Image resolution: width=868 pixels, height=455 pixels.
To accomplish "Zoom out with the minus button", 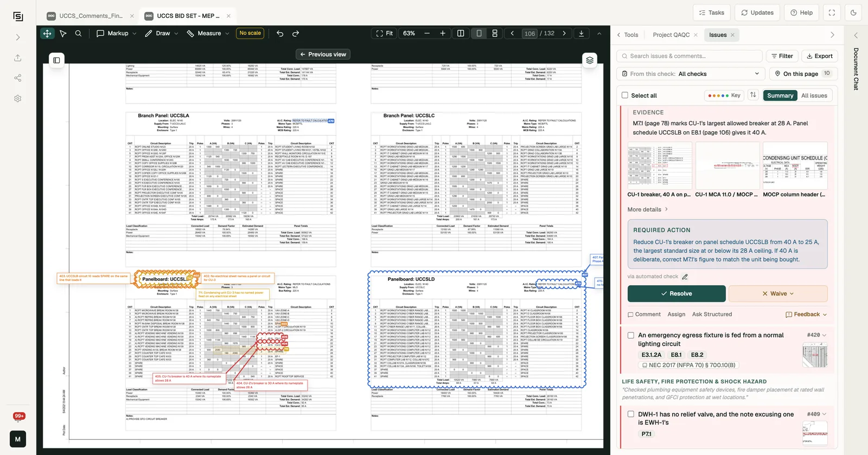I will [x=427, y=33].
